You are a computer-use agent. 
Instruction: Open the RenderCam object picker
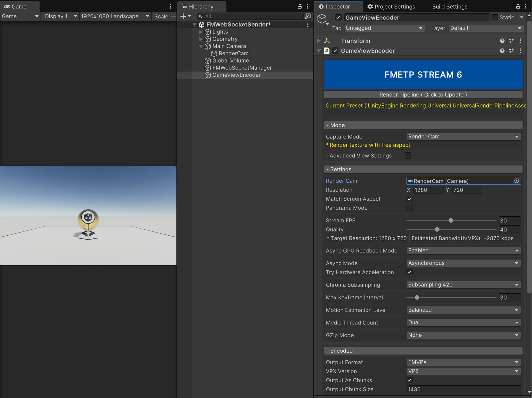tap(517, 181)
